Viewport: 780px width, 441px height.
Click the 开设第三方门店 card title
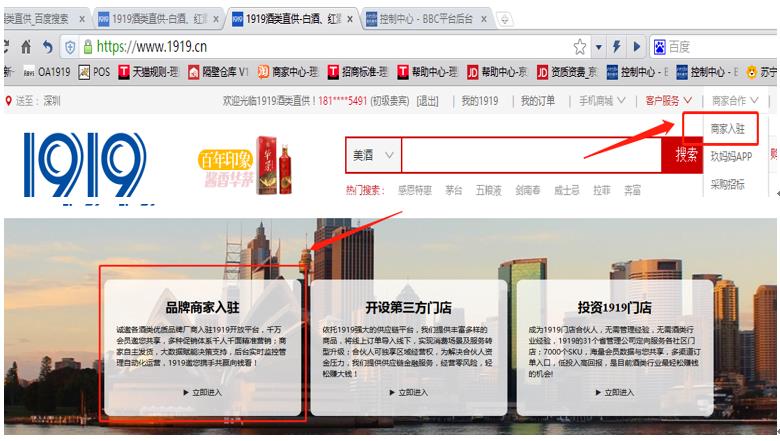pos(408,308)
